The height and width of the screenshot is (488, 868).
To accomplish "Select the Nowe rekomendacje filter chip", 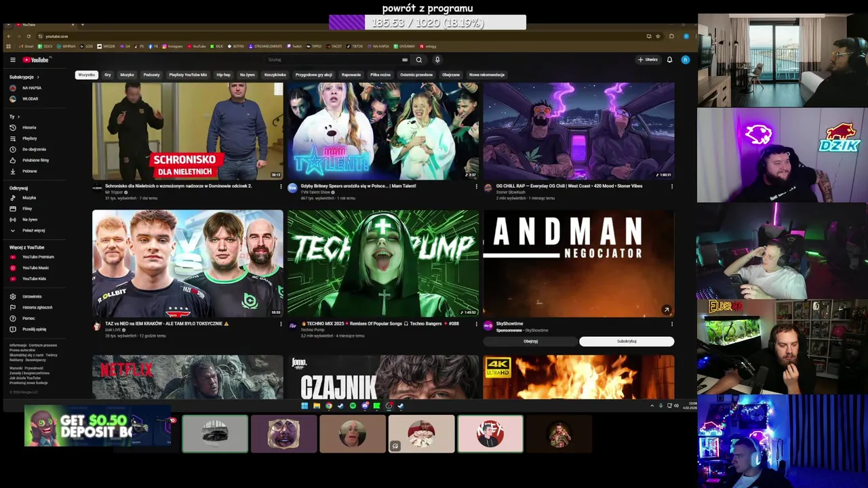I will click(487, 75).
